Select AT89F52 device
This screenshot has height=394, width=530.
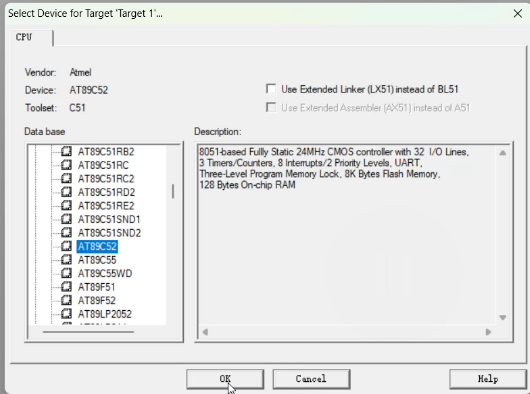pos(97,300)
